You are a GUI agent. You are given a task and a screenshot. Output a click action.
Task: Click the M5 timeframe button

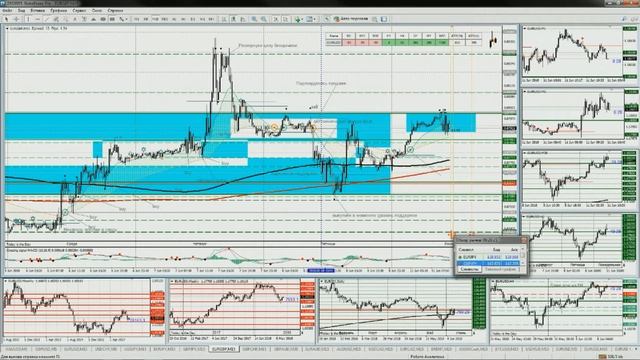(146, 19)
